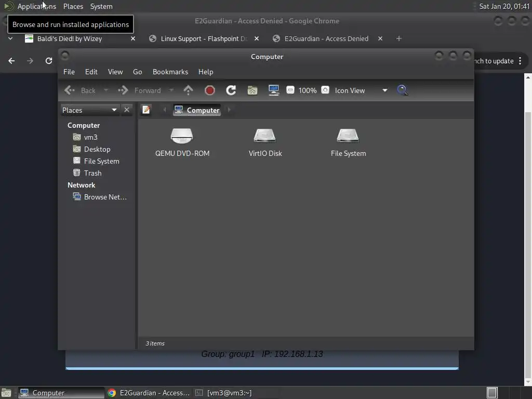Open the File menu
This screenshot has height=399, width=532.
[69, 72]
